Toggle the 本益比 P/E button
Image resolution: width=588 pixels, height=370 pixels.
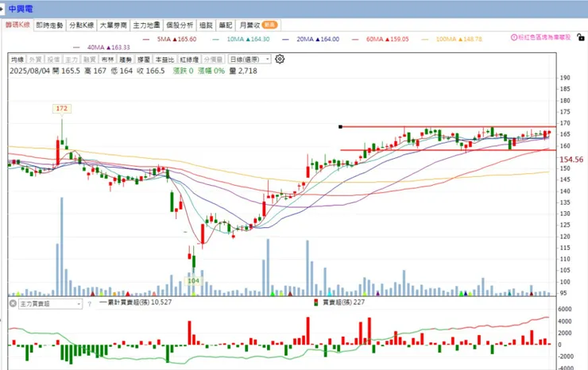(x=164, y=60)
